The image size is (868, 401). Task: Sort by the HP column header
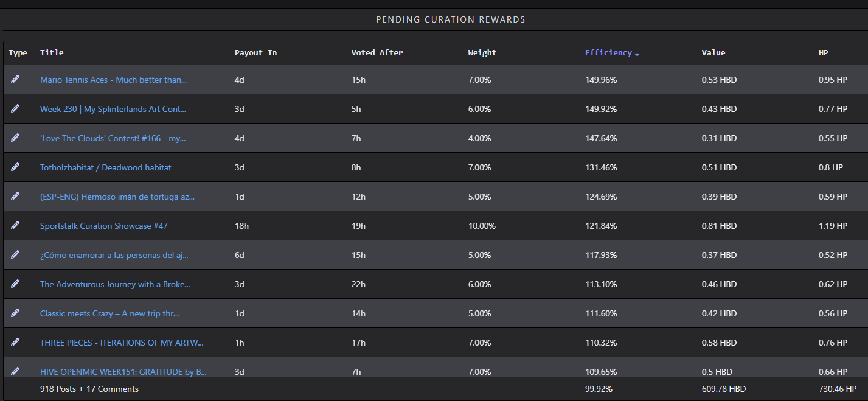click(x=823, y=53)
